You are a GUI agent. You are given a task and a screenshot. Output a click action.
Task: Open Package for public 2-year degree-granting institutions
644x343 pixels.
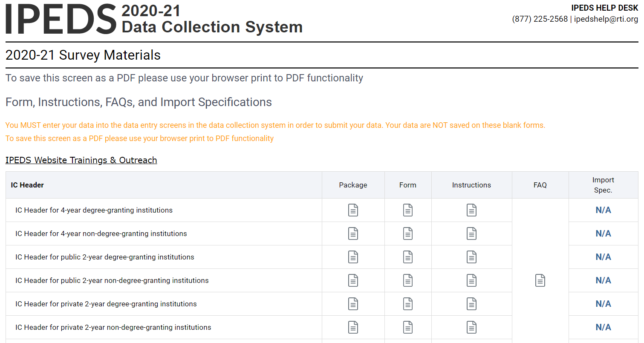click(x=353, y=257)
